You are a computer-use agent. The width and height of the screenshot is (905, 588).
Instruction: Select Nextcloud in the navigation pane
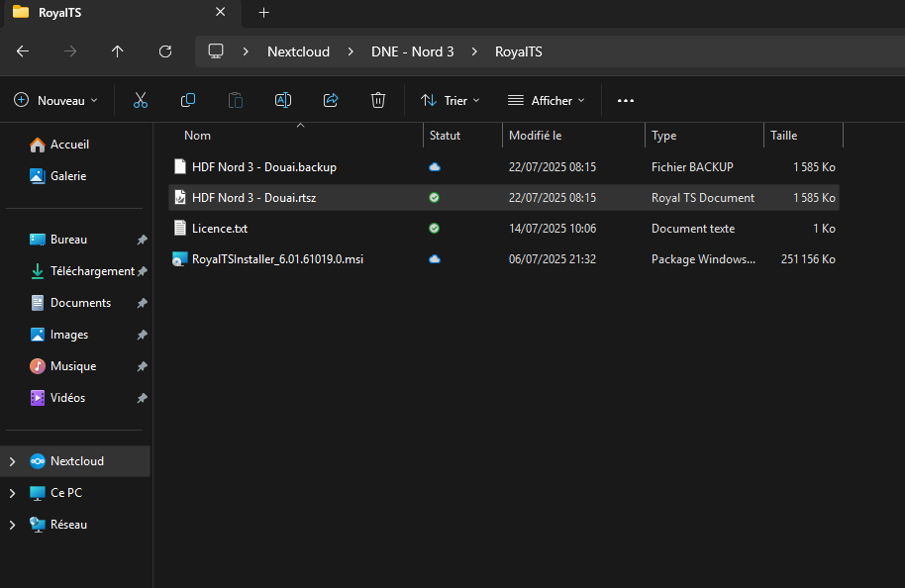[x=77, y=461]
